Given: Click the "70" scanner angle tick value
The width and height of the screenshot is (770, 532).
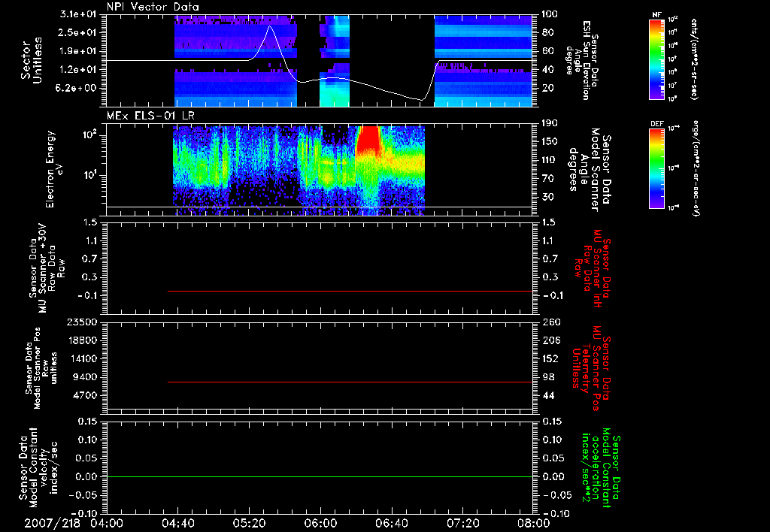Looking at the screenshot, I should tap(547, 178).
